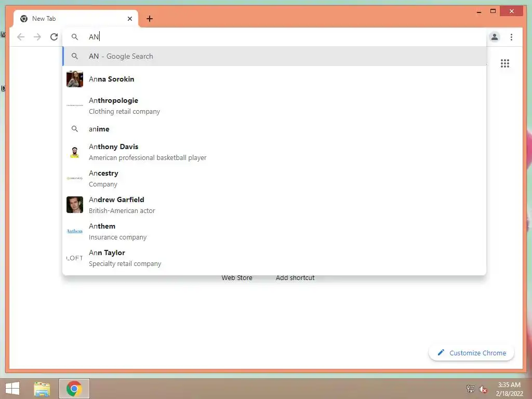Click the browser forward arrow
532x399 pixels.
37,37
